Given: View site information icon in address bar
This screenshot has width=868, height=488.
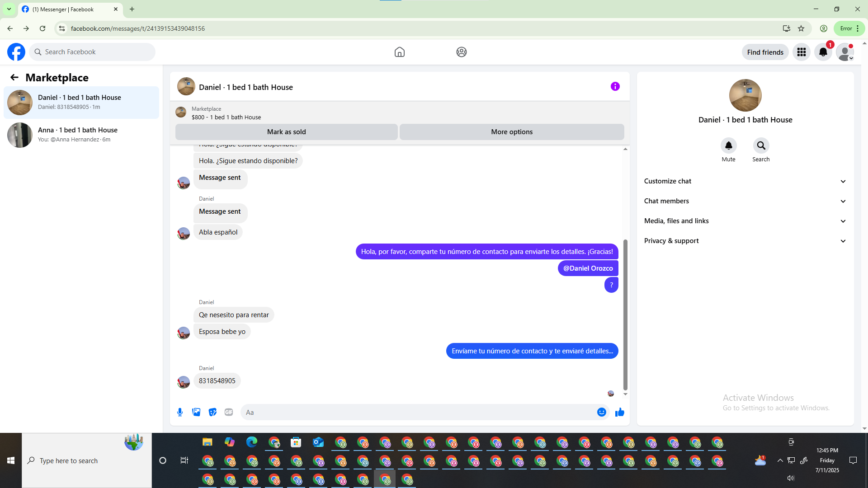Looking at the screenshot, I should [x=62, y=28].
